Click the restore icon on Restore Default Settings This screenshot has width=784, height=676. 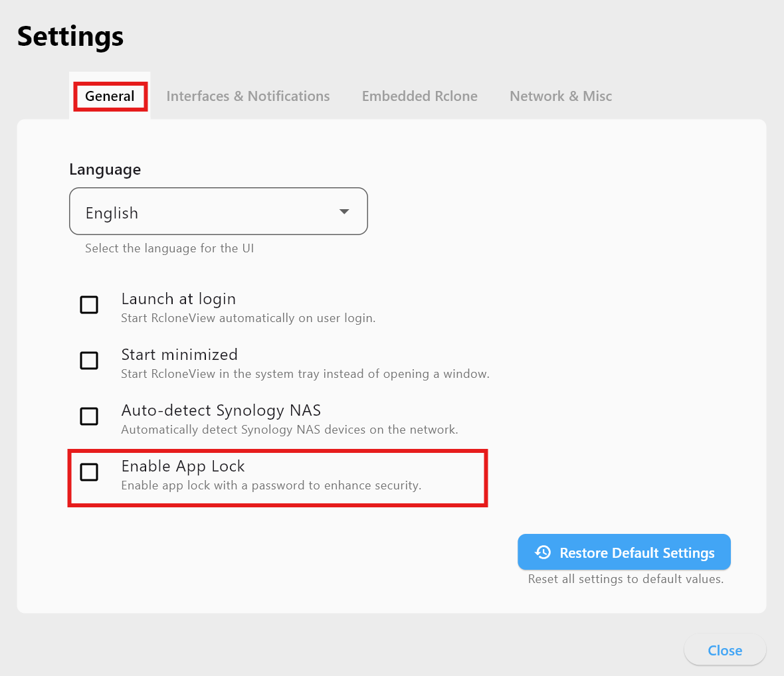coord(543,552)
